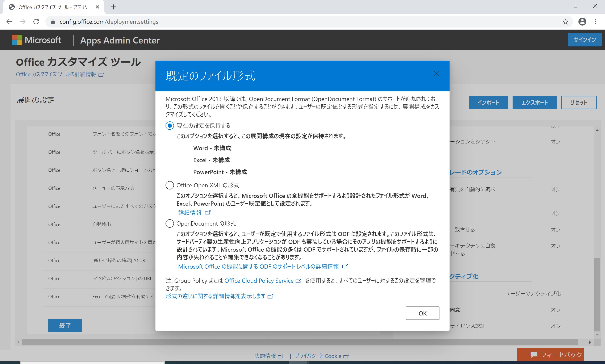Click the 終了 button

(65, 326)
